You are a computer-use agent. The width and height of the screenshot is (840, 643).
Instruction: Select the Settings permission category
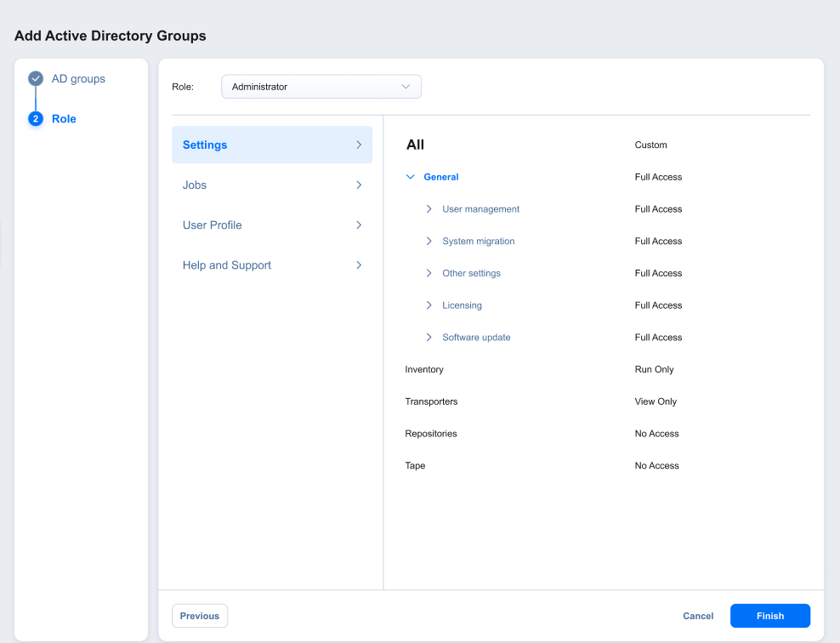[271, 145]
